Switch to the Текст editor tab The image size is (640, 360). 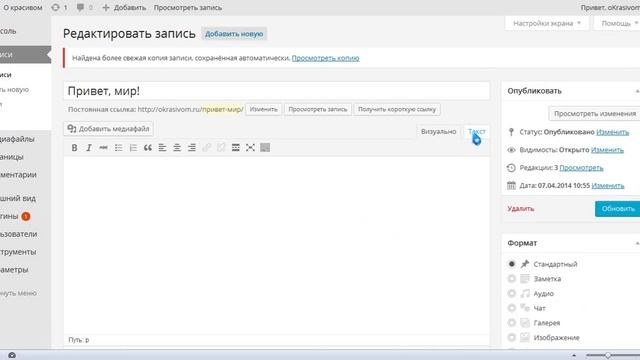pyautogui.click(x=477, y=131)
